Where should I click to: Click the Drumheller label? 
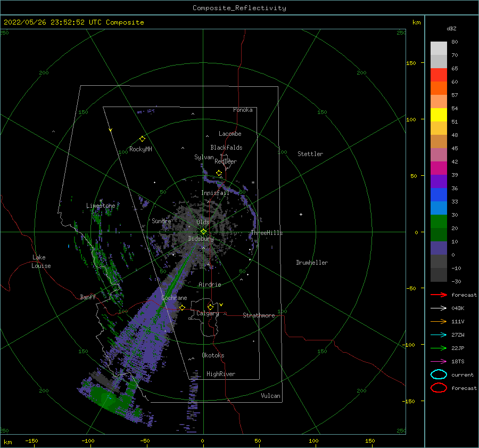pos(312,263)
